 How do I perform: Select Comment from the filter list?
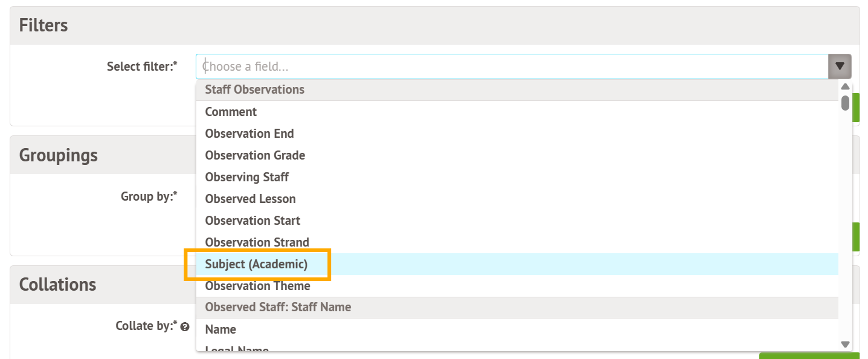[231, 112]
